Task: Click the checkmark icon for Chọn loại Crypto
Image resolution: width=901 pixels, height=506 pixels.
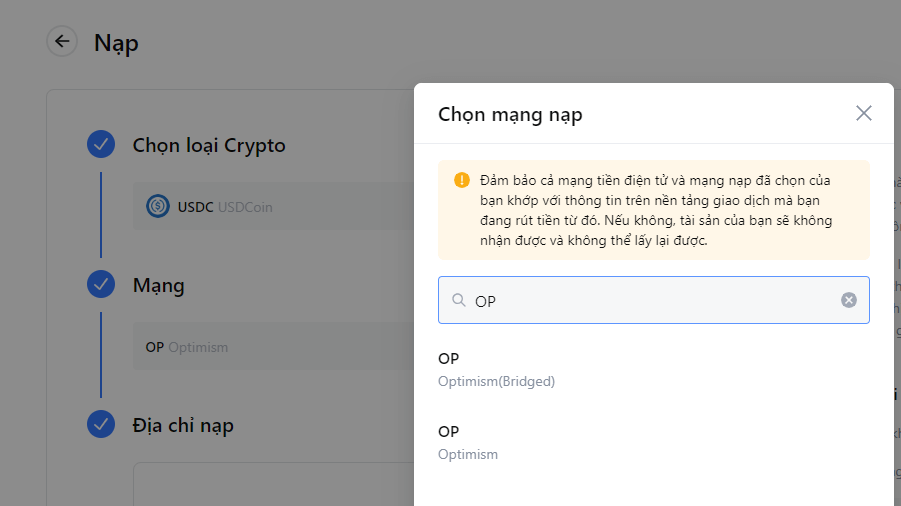Action: click(101, 145)
